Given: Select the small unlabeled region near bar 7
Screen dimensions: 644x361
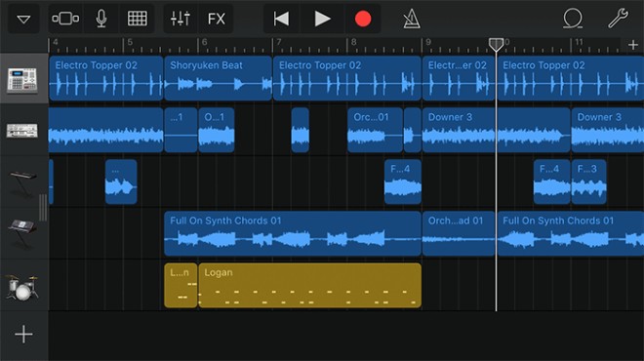Looking at the screenshot, I should (x=301, y=130).
